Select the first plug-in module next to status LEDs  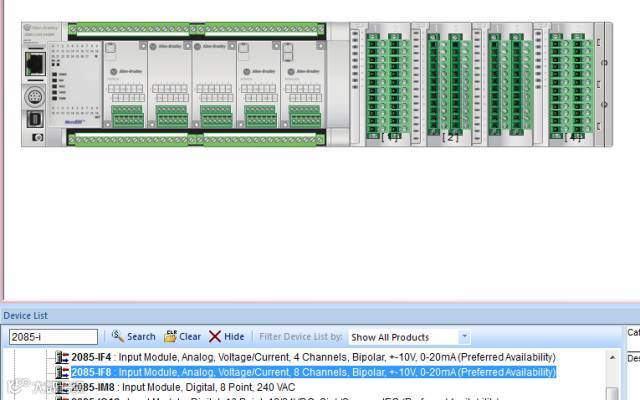point(125,84)
